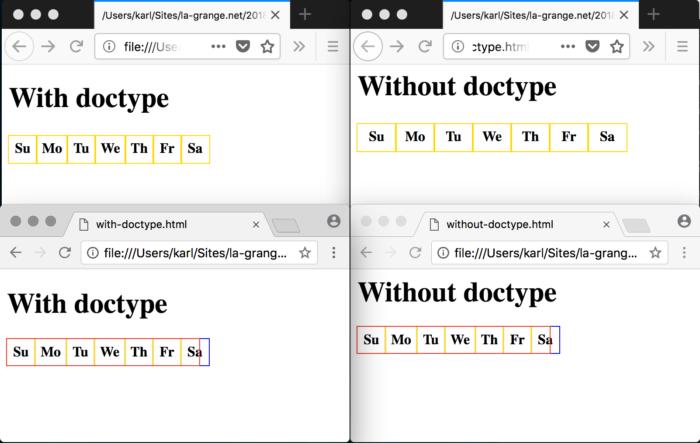Go forward in top-right Firefox window

[x=397, y=46]
